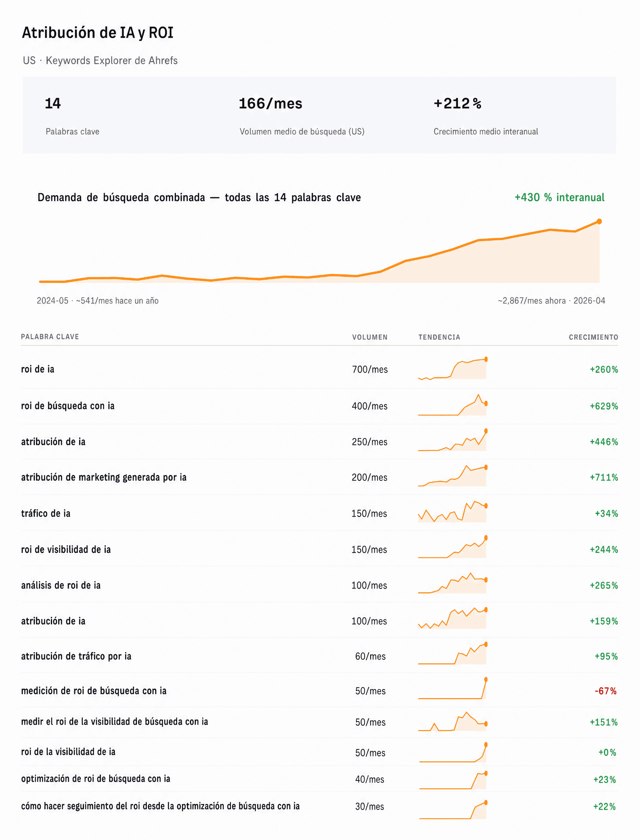Click the +260% growth value
640x840 pixels.
[604, 370]
